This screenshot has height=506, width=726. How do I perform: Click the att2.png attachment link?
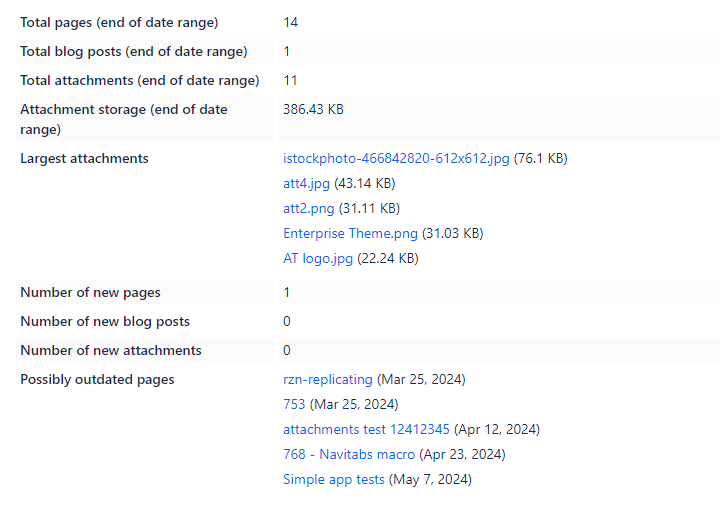308,208
